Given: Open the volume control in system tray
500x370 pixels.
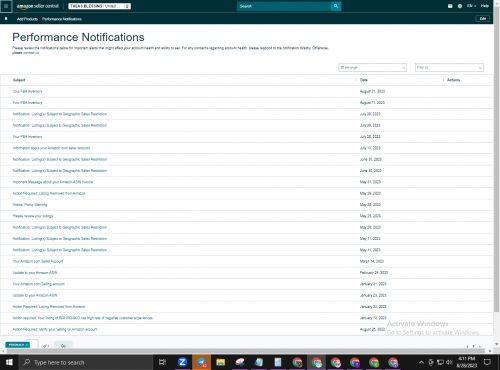Looking at the screenshot, I should (x=449, y=362).
